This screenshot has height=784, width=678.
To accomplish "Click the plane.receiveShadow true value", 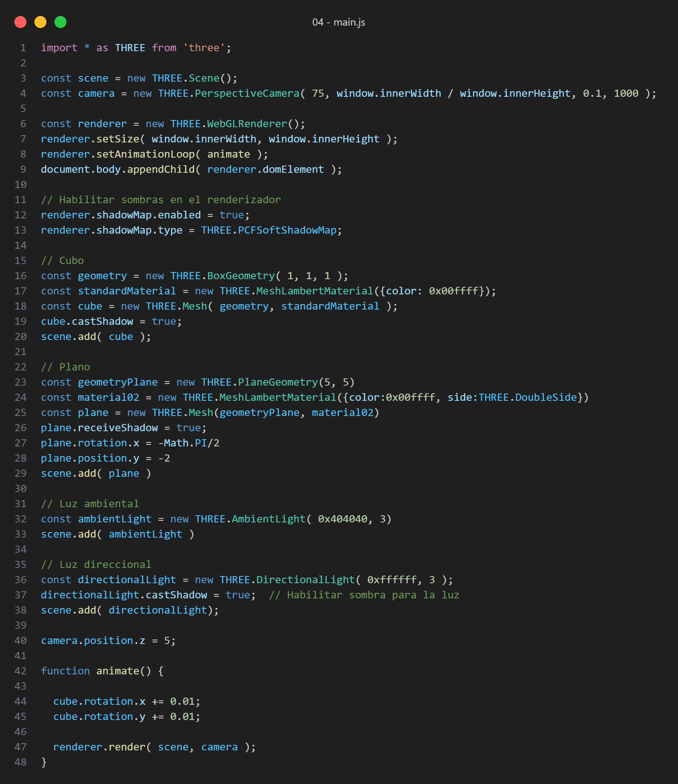I will (189, 428).
